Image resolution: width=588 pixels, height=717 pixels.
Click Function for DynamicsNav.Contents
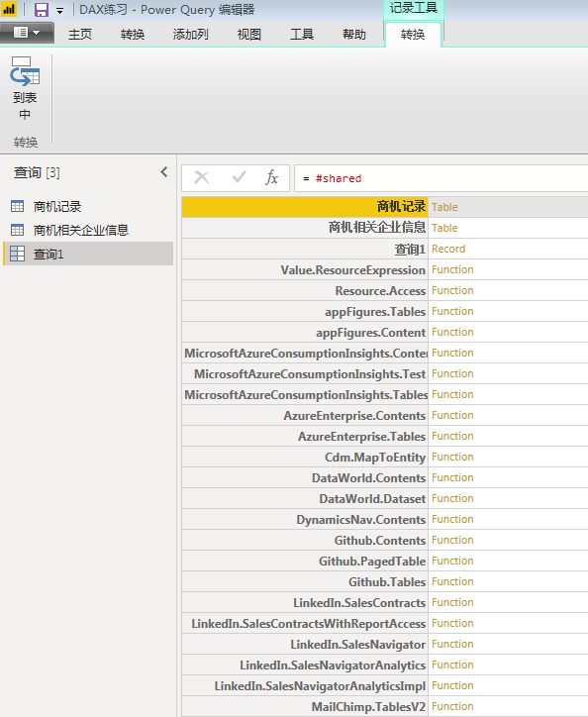[452, 520]
